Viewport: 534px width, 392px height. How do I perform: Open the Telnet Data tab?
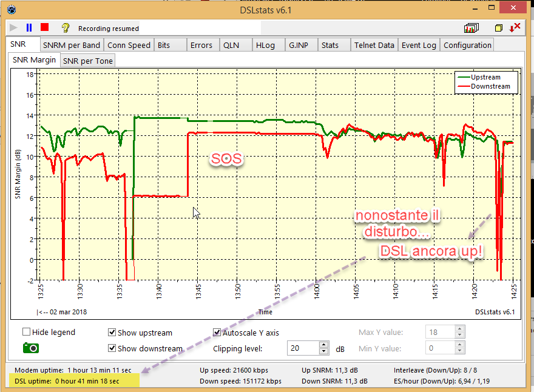pyautogui.click(x=374, y=46)
